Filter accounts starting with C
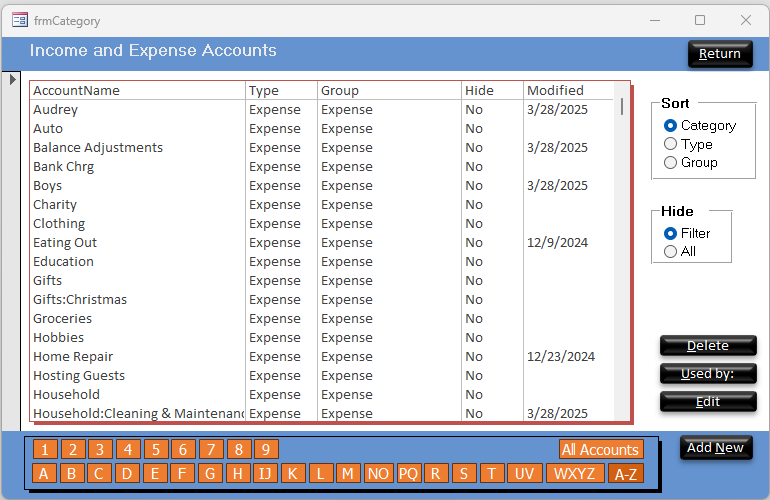The image size is (770, 500). tap(99, 474)
